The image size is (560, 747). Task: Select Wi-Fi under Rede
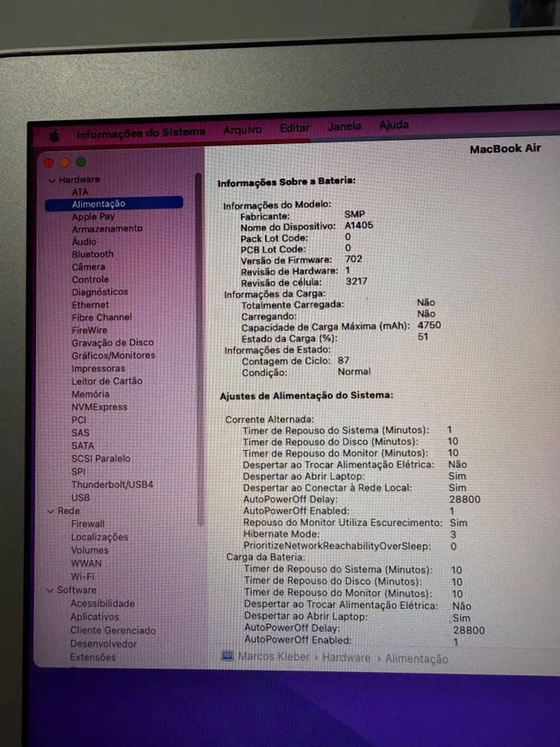click(x=82, y=577)
